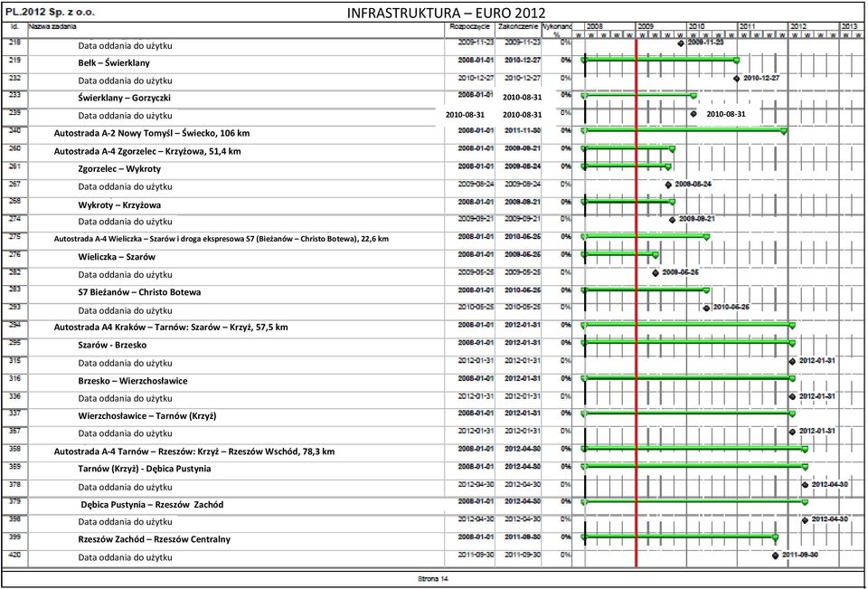Click the Gantt bar for A-2 Nowy Tomyśl – Świecko
868x589 pixels.
[684, 131]
